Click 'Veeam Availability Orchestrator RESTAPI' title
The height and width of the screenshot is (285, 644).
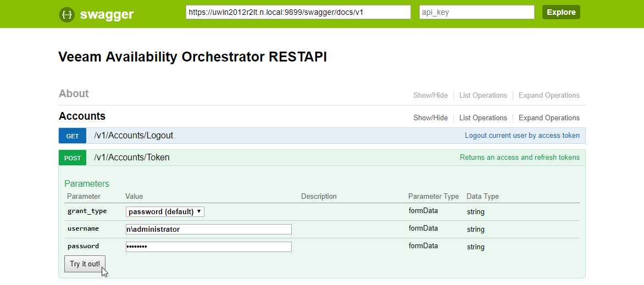tap(193, 57)
